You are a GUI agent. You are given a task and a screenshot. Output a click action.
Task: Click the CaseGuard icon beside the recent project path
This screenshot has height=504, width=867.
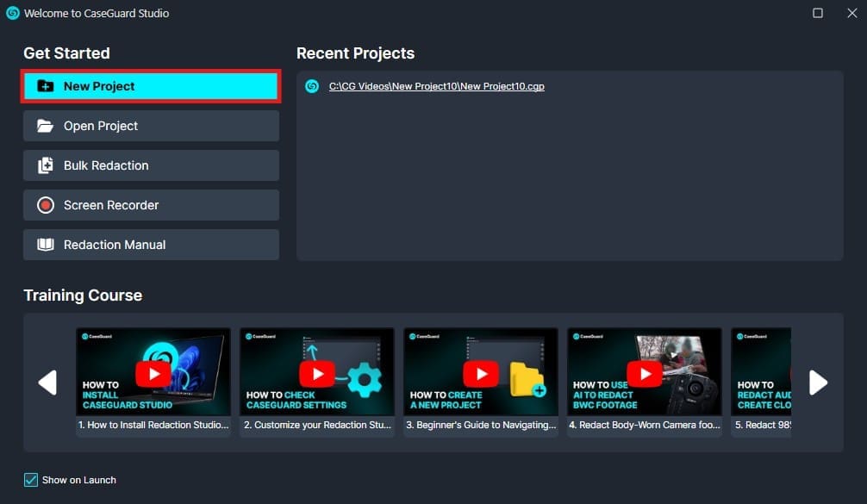[311, 86]
